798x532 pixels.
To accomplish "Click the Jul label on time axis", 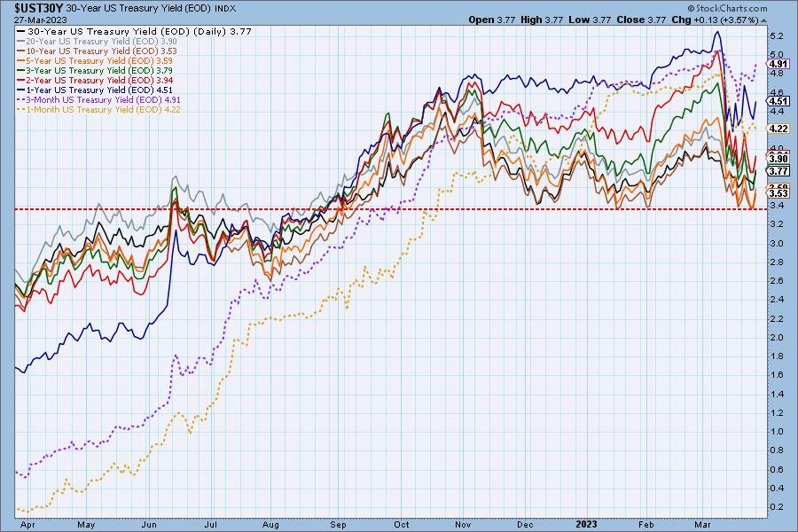I will (x=210, y=524).
